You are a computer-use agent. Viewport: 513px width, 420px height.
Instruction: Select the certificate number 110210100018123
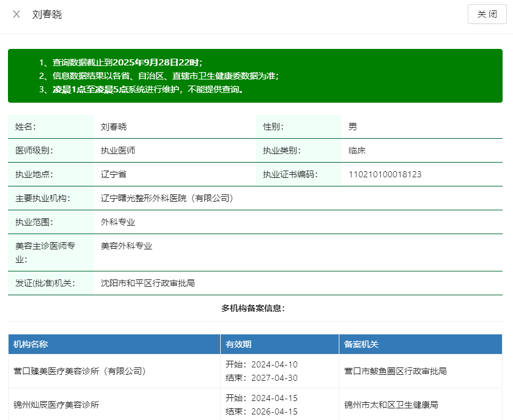385,174
